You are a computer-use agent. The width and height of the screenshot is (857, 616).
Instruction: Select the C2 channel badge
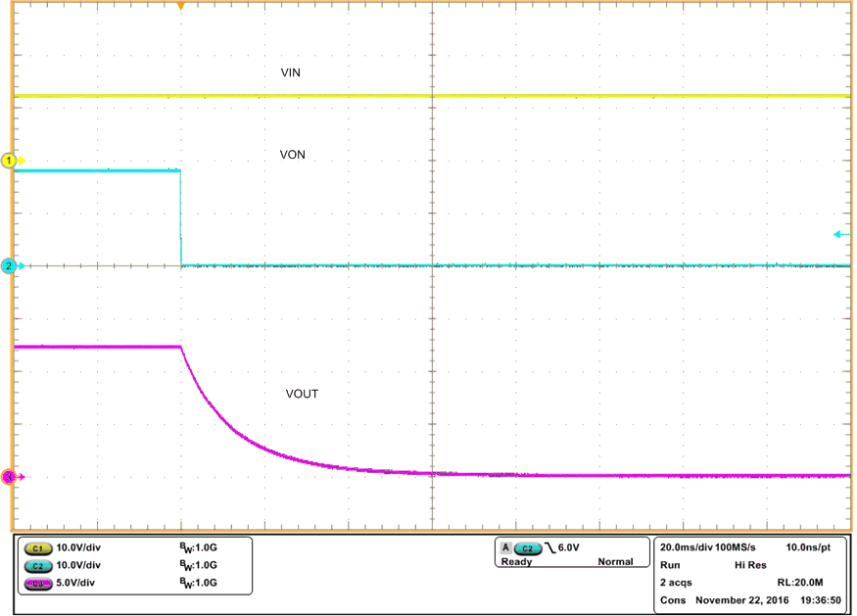[x=37, y=565]
